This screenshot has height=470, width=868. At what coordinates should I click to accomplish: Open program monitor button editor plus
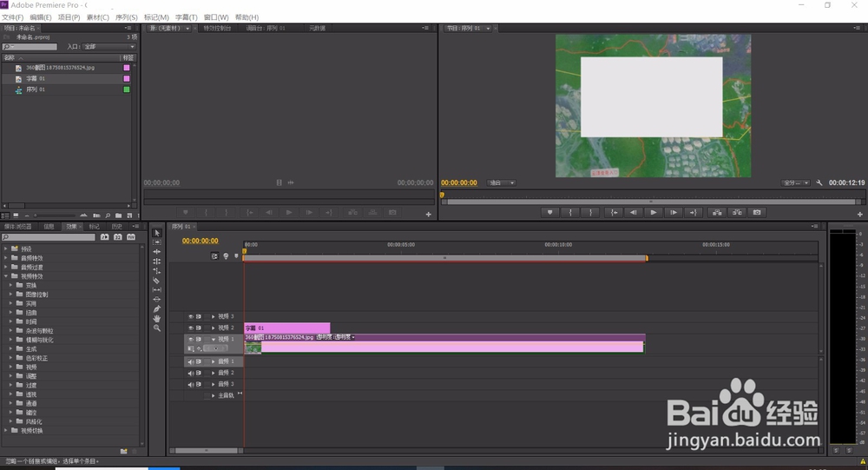[859, 214]
